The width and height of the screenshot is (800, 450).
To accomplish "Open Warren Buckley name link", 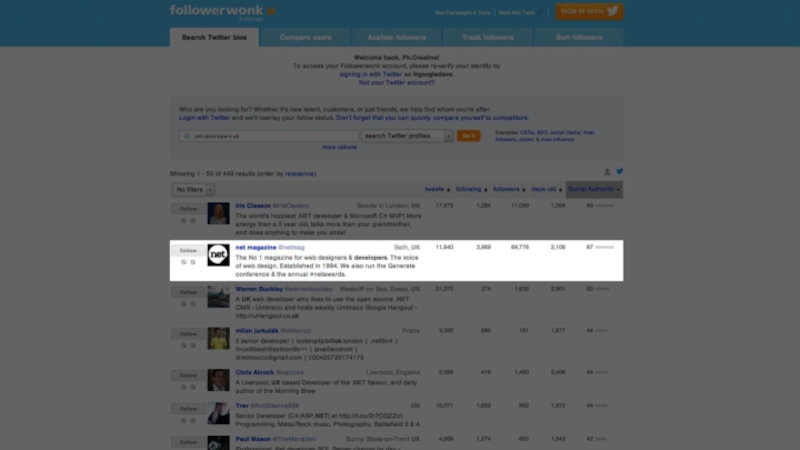I will (259, 289).
